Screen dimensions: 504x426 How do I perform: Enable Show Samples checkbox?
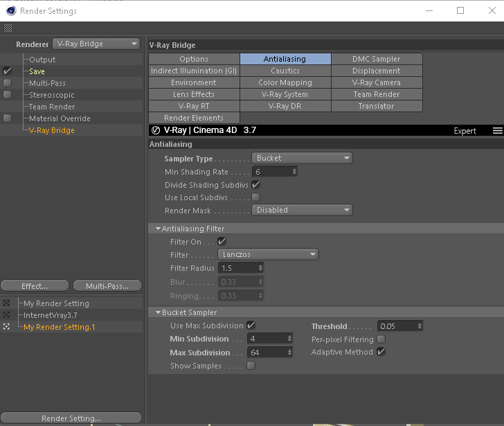point(251,366)
